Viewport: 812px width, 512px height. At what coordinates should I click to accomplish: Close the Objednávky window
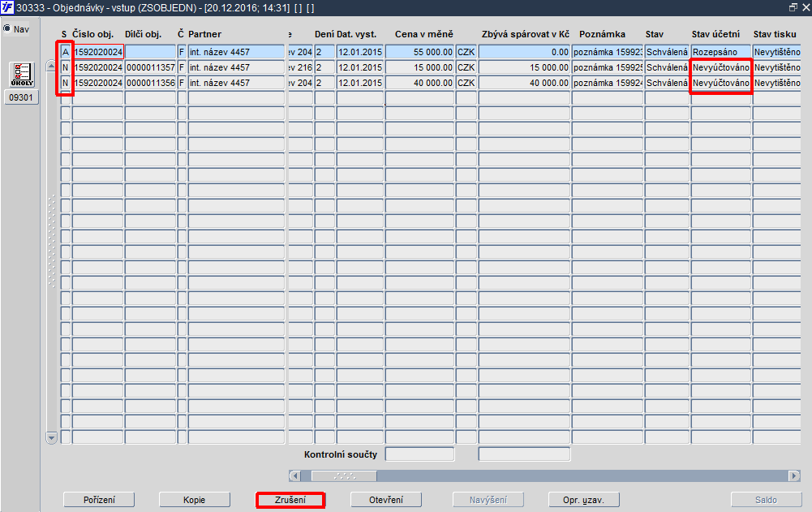click(x=806, y=7)
